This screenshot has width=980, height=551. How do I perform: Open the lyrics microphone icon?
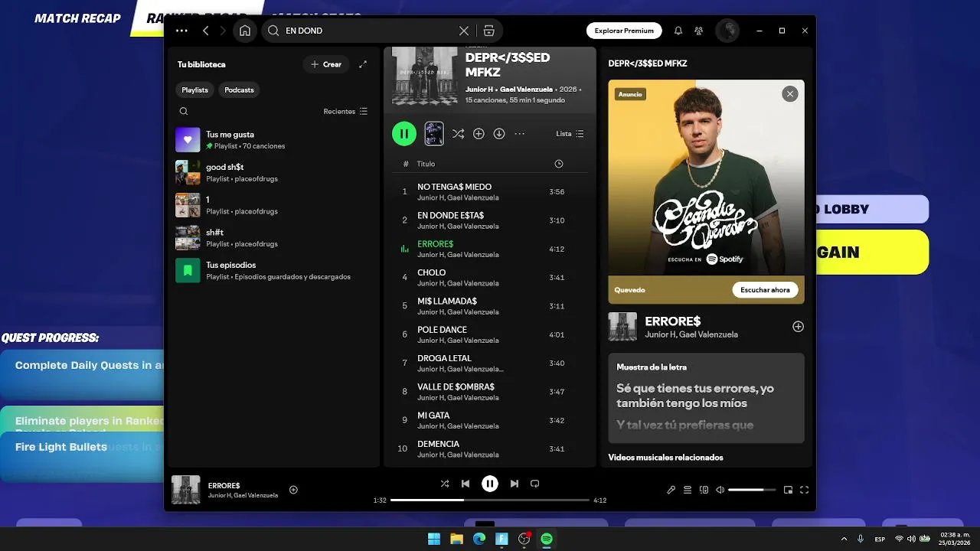(671, 490)
